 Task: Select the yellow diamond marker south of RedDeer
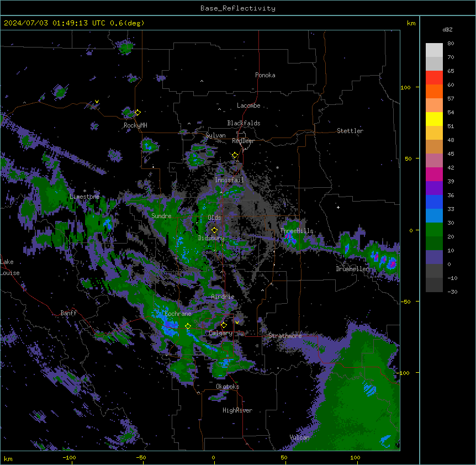point(235,155)
